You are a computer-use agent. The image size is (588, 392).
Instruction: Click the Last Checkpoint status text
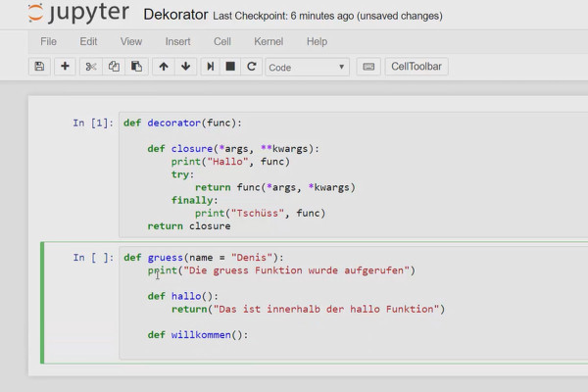[x=327, y=16]
